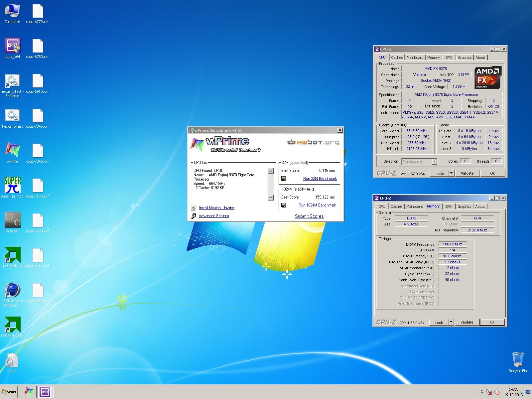Select the cpuz-7045.cvf file icon
The width and height of the screenshot is (532, 399).
[x=38, y=118]
